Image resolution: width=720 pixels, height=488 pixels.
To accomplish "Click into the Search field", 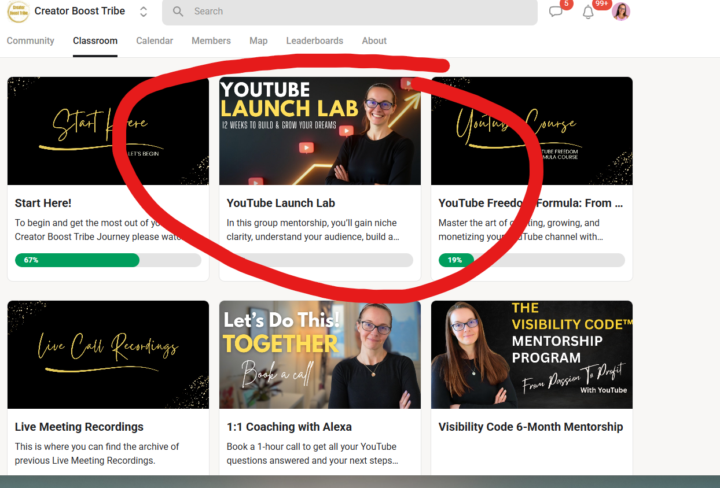I will [x=350, y=11].
